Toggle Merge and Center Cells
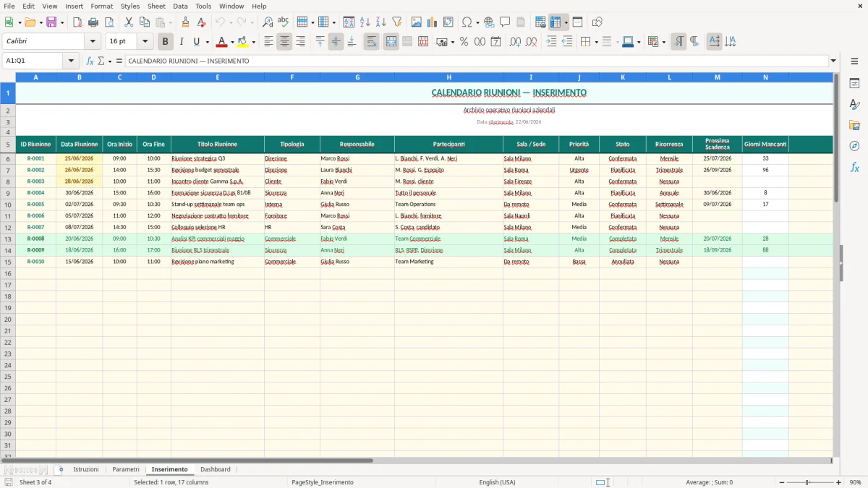The width and height of the screenshot is (868, 488). 391,42
